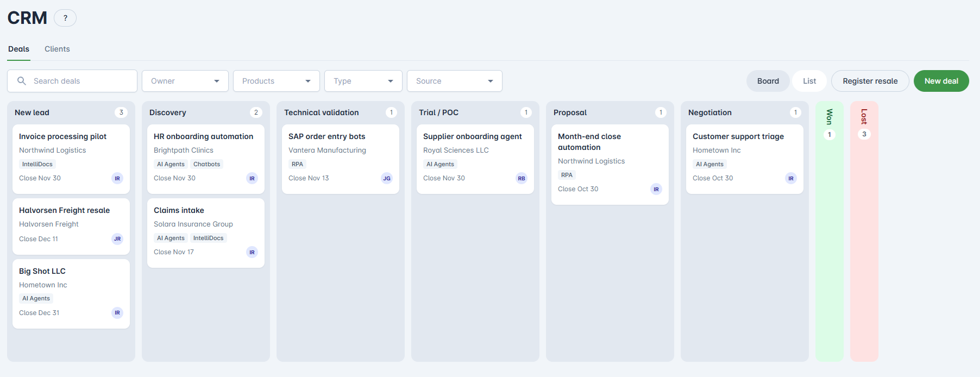Viewport: 980px width, 377px height.
Task: Click IR avatar on Invoice processing pilot
Action: (117, 178)
